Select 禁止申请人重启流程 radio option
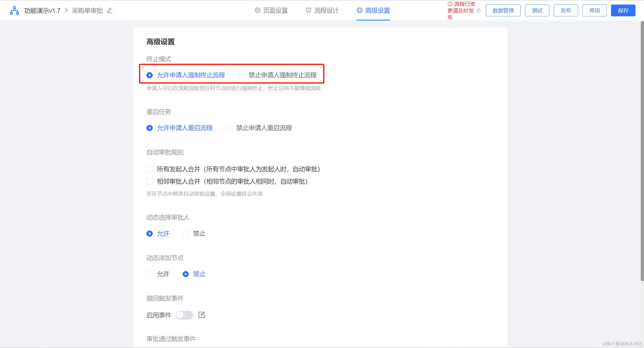This screenshot has height=348, width=644. pos(229,128)
